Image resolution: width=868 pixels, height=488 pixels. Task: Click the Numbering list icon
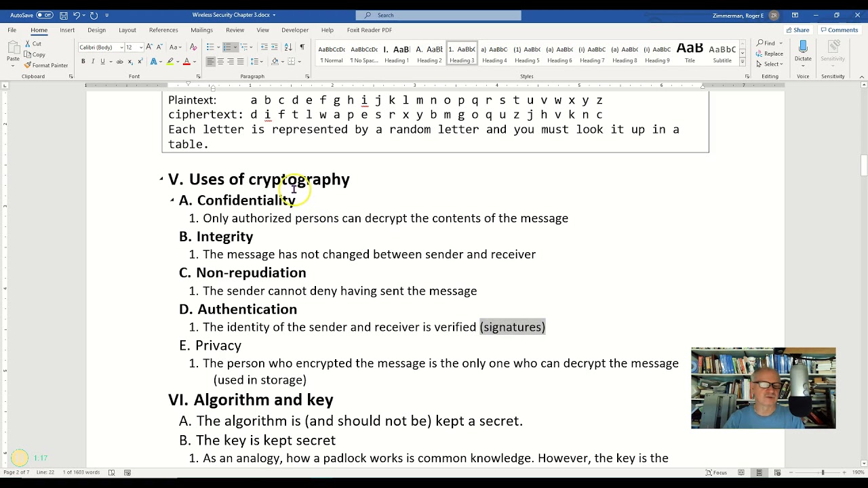[227, 47]
